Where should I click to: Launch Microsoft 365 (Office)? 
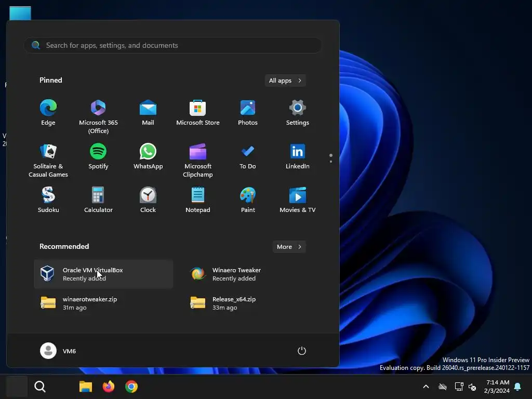(98, 117)
